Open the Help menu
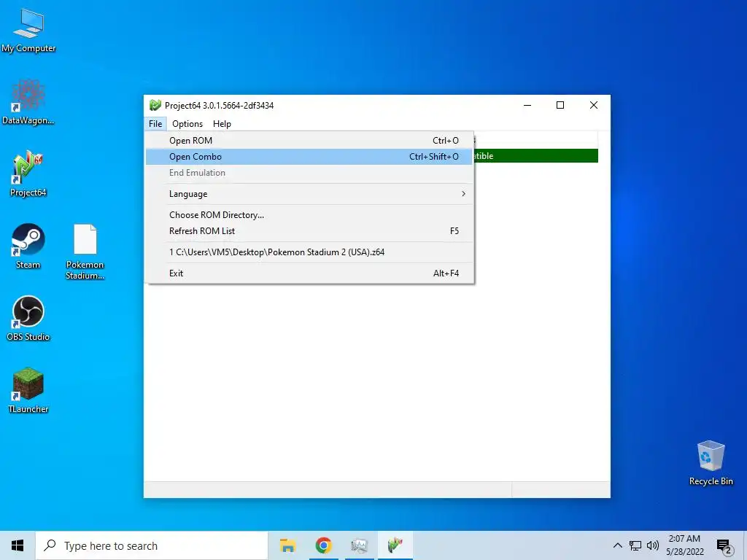747x560 pixels. [x=222, y=124]
